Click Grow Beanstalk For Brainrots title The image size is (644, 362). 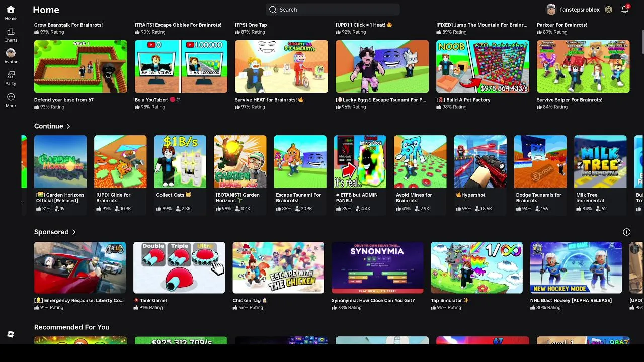click(x=68, y=25)
